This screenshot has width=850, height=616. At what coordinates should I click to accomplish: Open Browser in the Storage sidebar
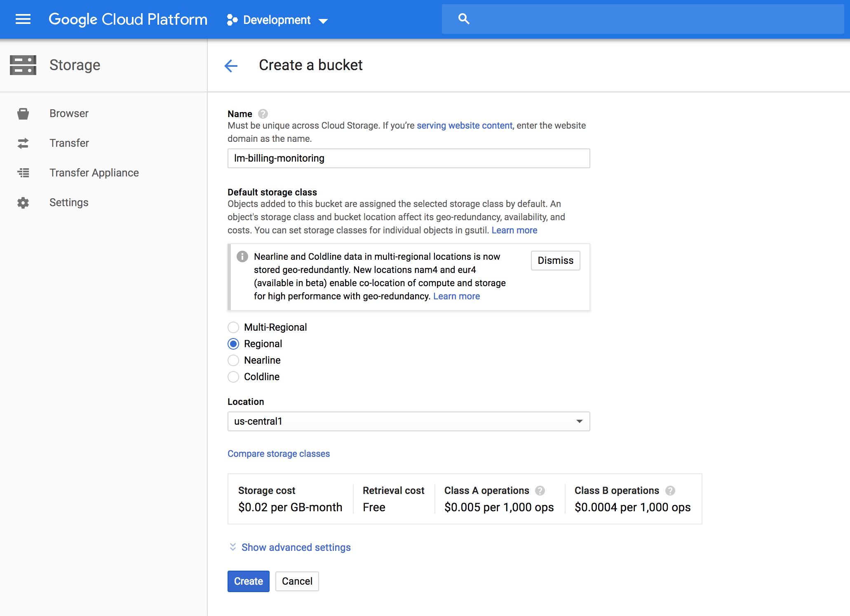pyautogui.click(x=69, y=113)
